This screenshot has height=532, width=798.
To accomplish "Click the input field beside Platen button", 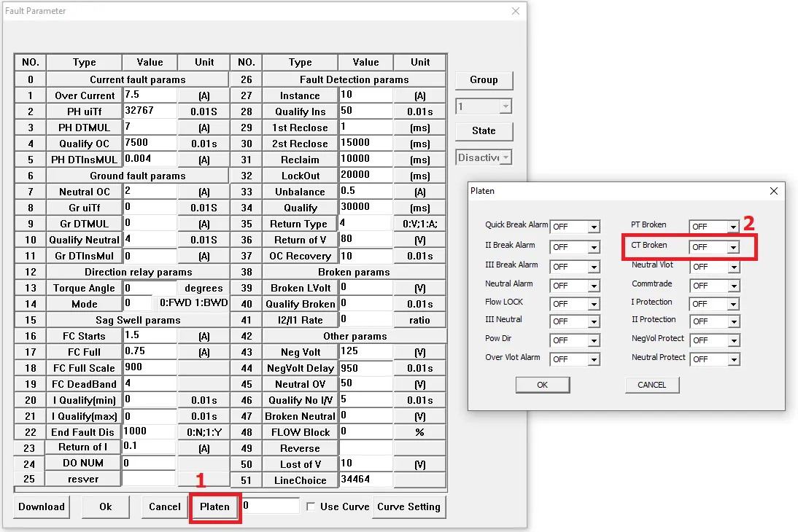I will point(270,506).
